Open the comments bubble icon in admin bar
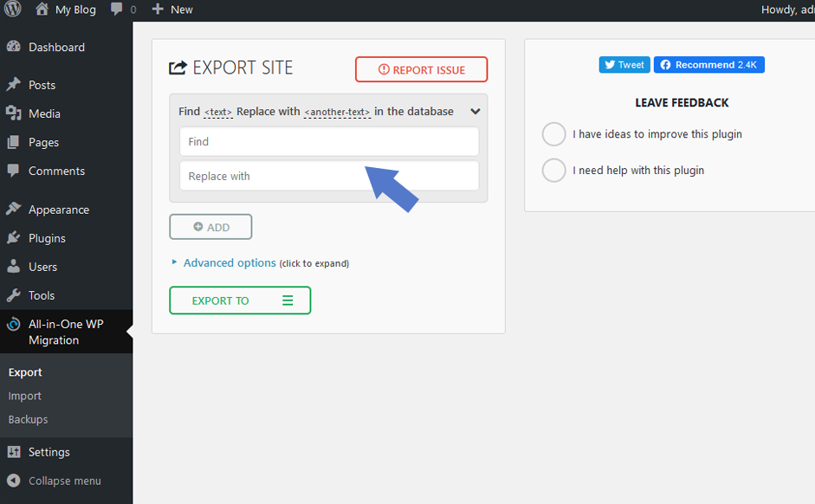The width and height of the screenshot is (815, 504). pyautogui.click(x=116, y=9)
